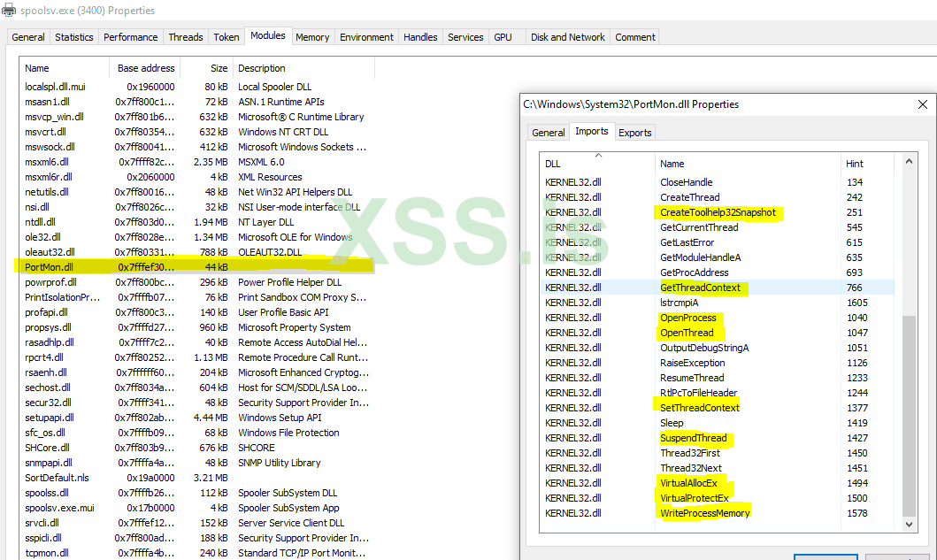Open the Exports tab in PortMon.dll dialog

(x=634, y=133)
